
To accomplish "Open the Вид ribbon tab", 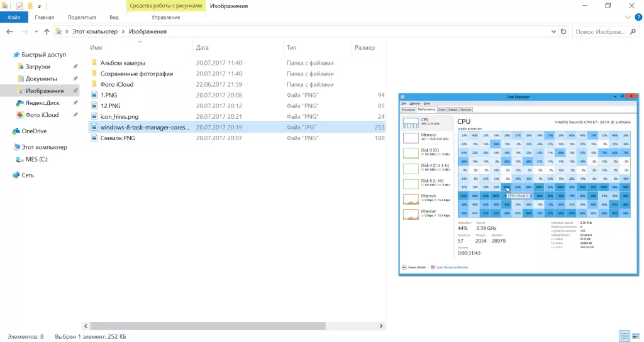I will tap(114, 18).
